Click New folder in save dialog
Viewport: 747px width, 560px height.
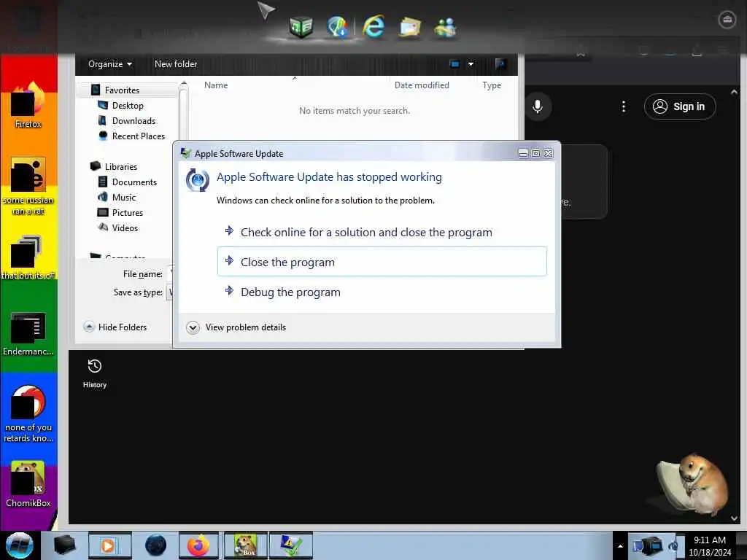pyautogui.click(x=176, y=64)
